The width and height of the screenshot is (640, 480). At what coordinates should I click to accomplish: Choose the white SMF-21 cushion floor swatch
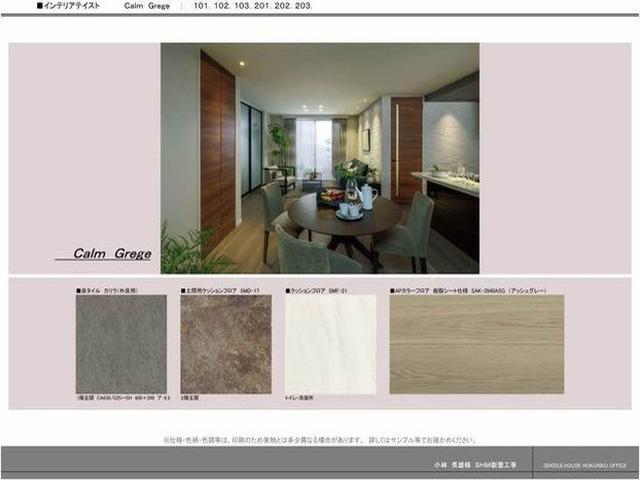coord(330,344)
